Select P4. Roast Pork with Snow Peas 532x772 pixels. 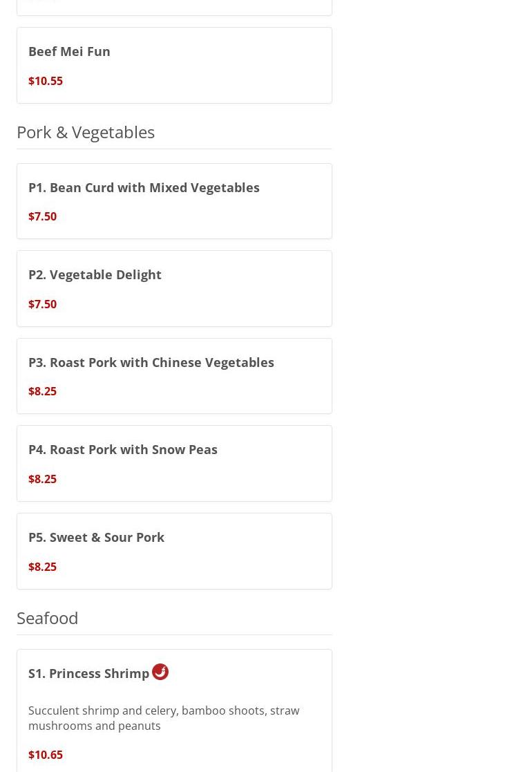(x=123, y=449)
